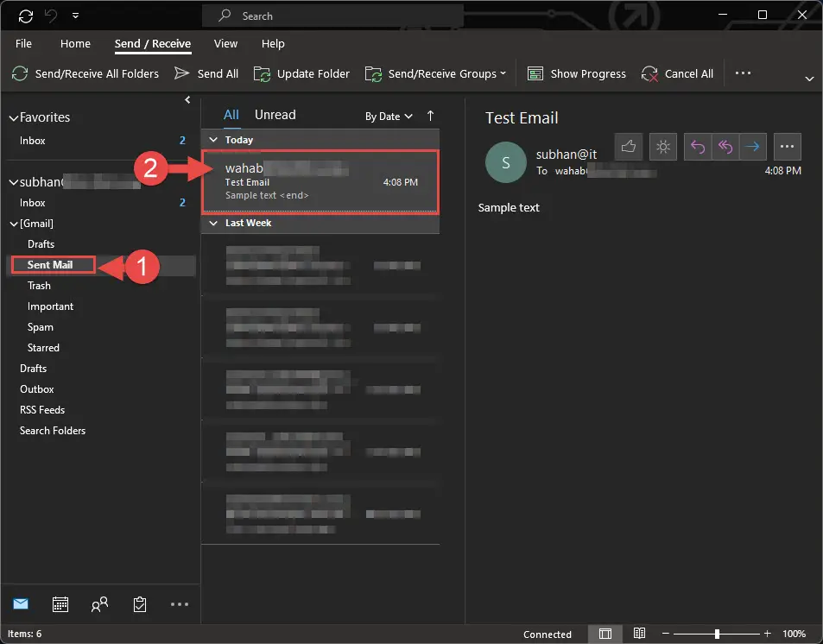Viewport: 823px width, 644px height.
Task: Open Search Folders
Action: pos(53,431)
